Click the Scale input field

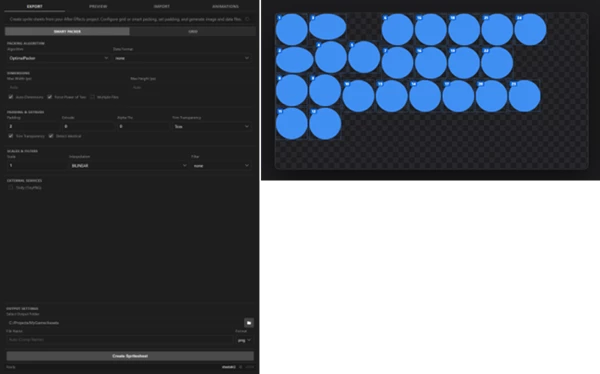click(37, 165)
